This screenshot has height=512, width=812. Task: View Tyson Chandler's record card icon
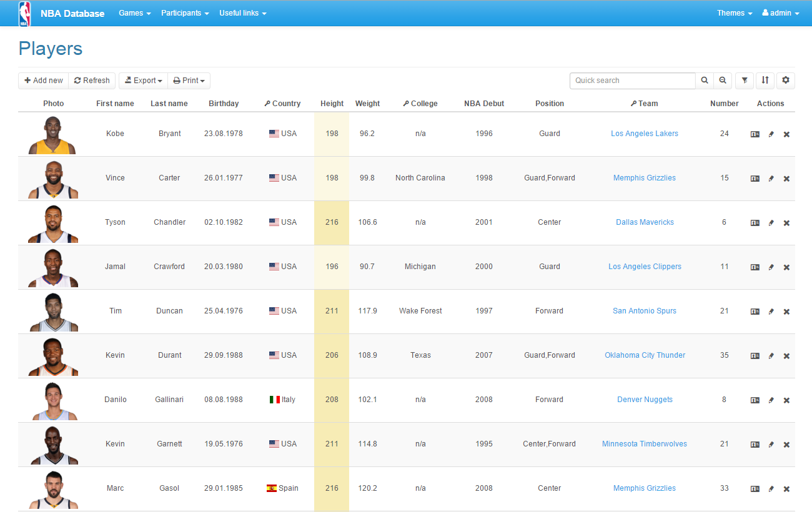click(x=755, y=223)
